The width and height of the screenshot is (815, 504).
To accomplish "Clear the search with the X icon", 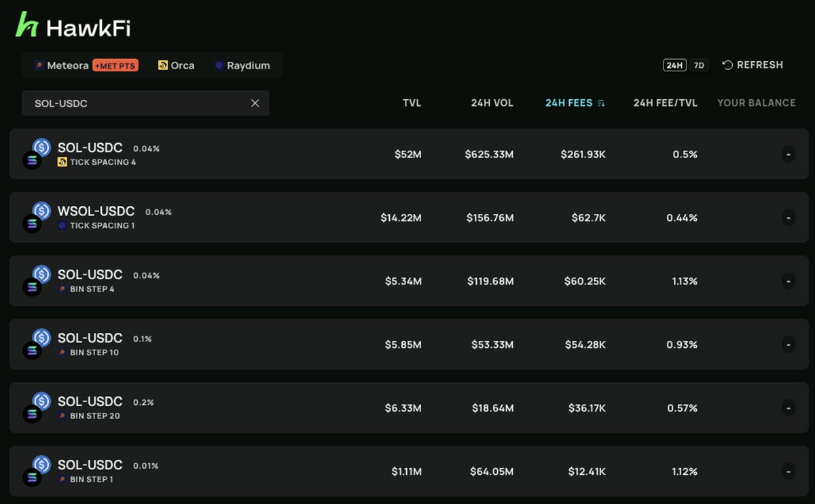I will [x=255, y=103].
